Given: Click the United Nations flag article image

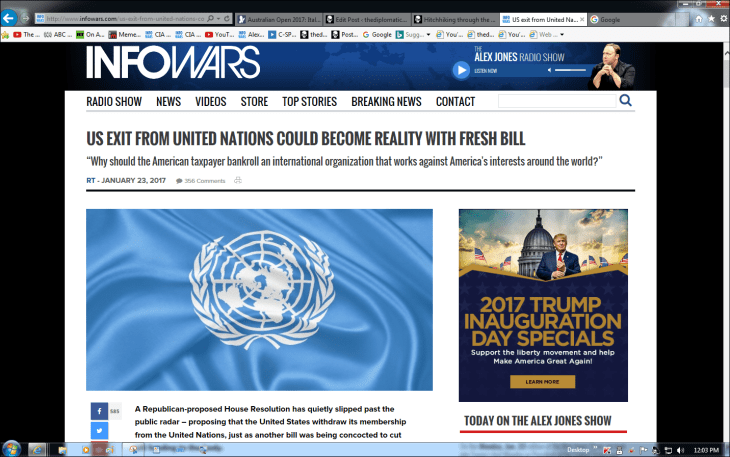Looking at the screenshot, I should tap(259, 299).
